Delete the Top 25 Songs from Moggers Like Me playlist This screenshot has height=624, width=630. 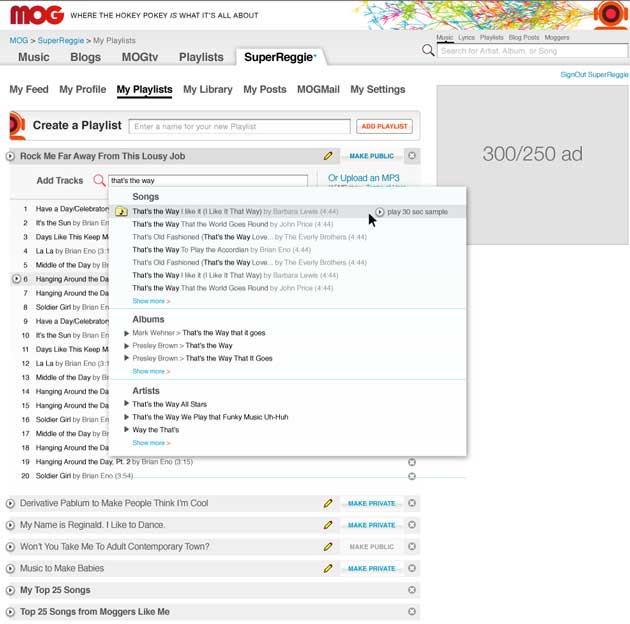pos(412,612)
